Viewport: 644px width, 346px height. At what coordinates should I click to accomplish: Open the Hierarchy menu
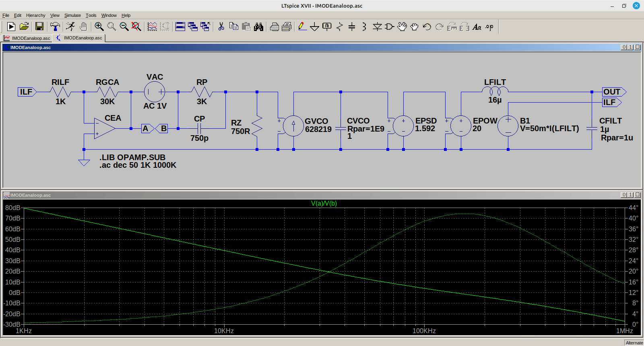coord(36,15)
